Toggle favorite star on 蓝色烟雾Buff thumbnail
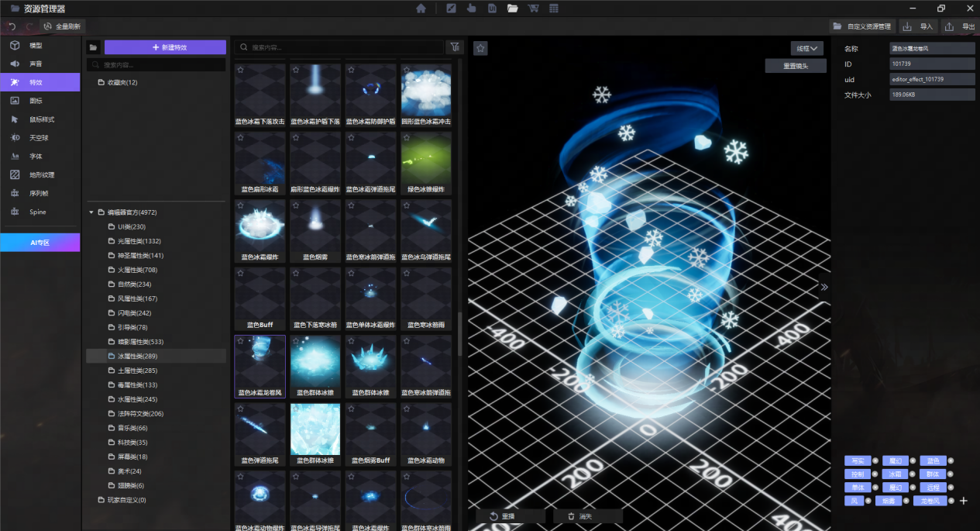The width and height of the screenshot is (980, 531). 352,409
